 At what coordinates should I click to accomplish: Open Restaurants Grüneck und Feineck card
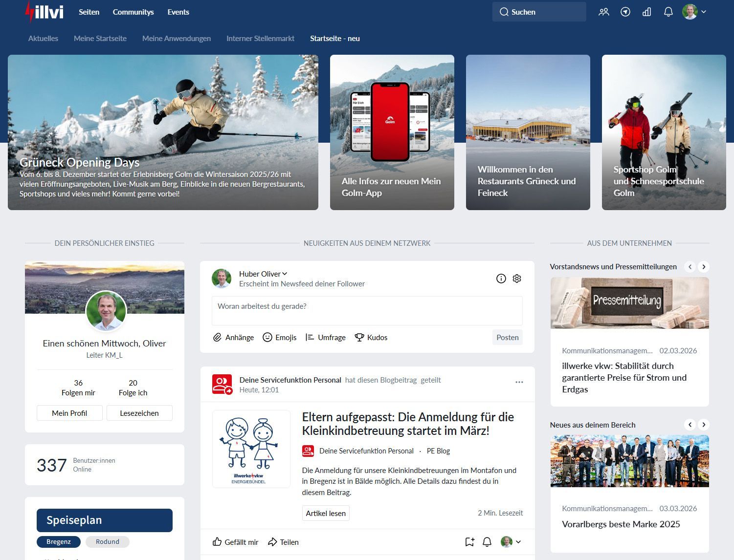pyautogui.click(x=528, y=132)
